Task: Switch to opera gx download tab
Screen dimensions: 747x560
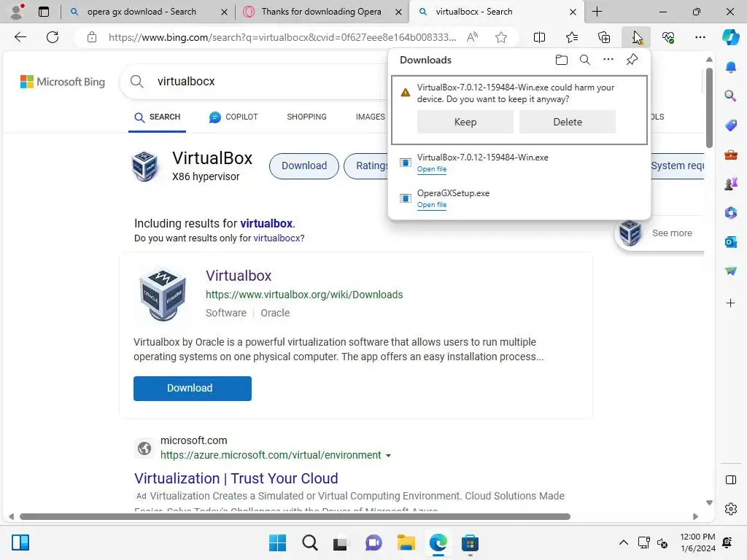Action: click(142, 12)
